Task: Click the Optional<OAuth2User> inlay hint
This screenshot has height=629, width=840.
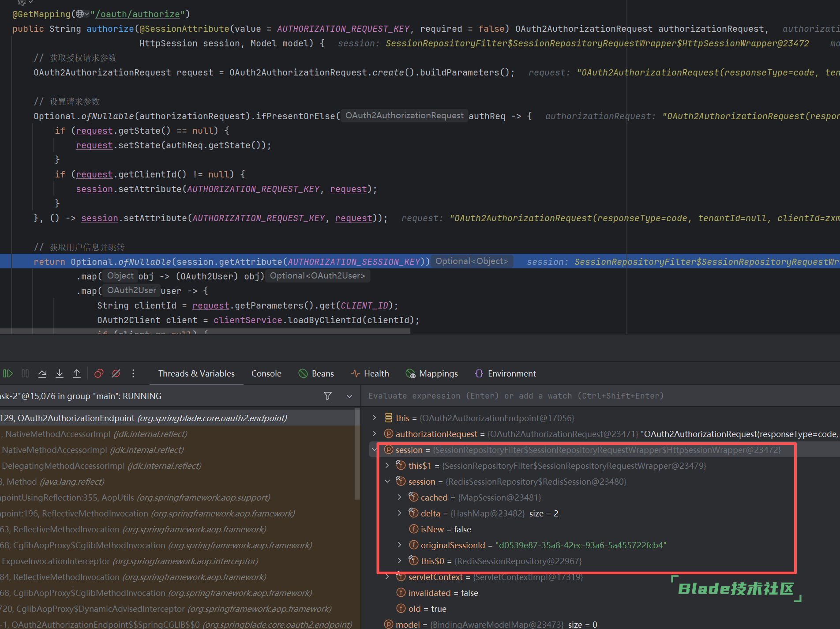Action: click(x=318, y=275)
